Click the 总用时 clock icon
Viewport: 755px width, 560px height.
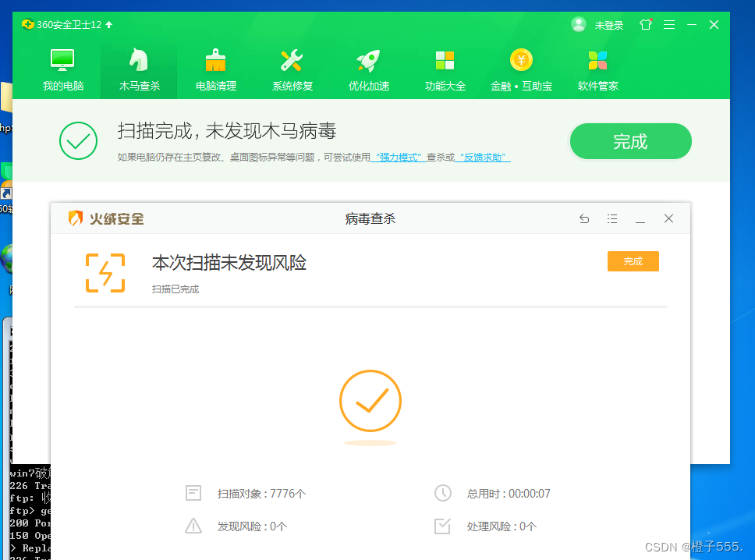[x=443, y=493]
